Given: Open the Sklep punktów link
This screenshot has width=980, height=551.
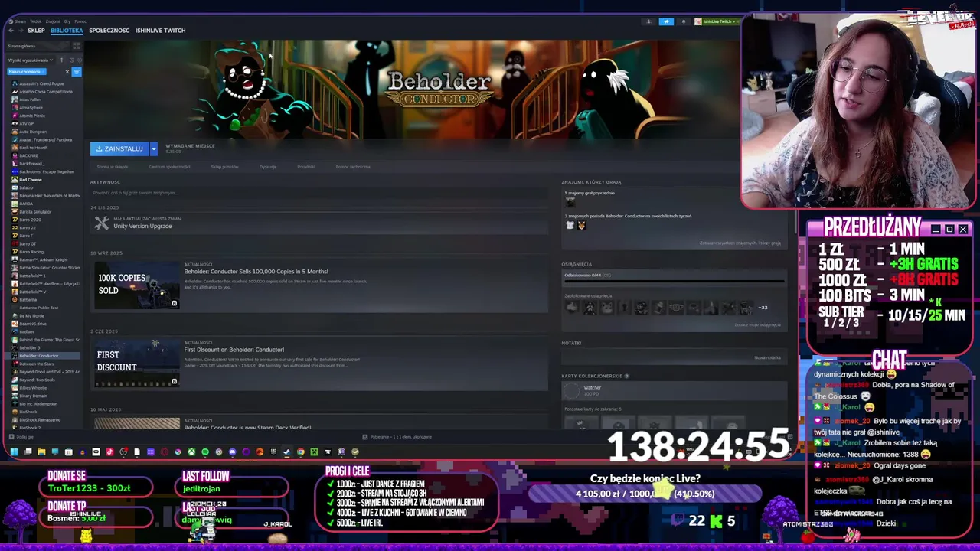Looking at the screenshot, I should point(224,167).
